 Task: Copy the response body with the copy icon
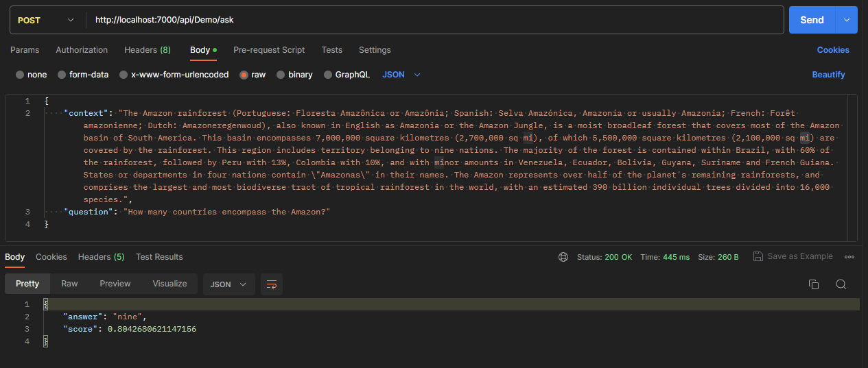(x=814, y=284)
